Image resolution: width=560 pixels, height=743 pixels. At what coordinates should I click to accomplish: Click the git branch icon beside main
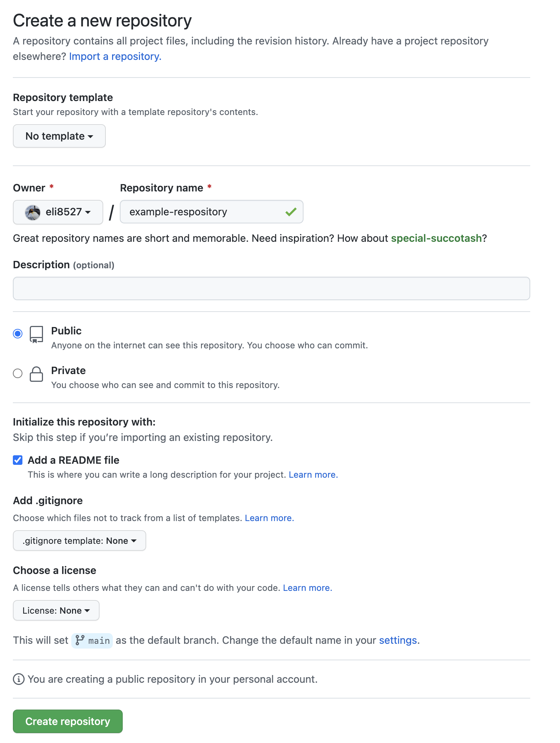pyautogui.click(x=80, y=640)
